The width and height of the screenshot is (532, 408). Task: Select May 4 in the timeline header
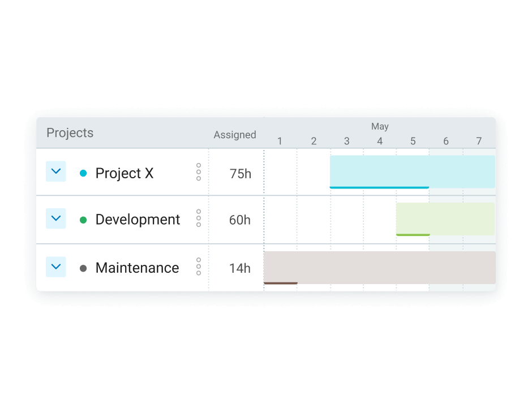click(x=379, y=140)
